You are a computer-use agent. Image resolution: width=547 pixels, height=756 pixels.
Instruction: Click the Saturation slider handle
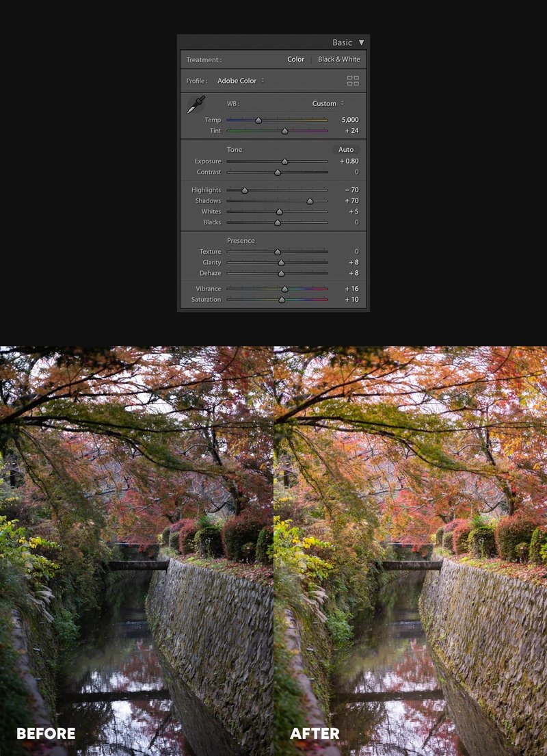pyautogui.click(x=281, y=300)
